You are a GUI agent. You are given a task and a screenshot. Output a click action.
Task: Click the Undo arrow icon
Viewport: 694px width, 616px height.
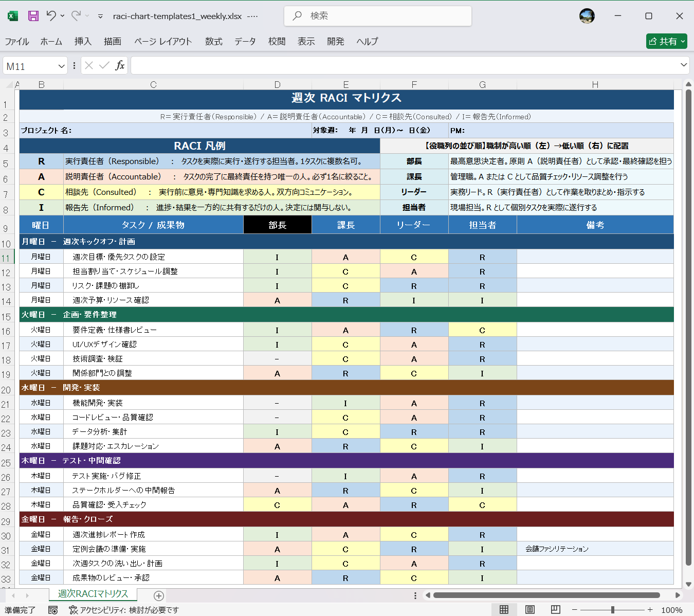pos(51,15)
